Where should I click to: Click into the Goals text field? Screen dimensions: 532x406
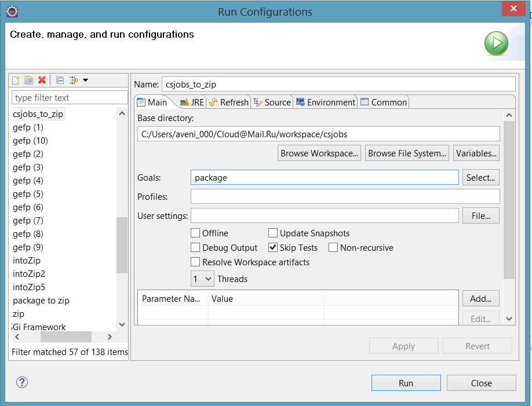pyautogui.click(x=325, y=178)
